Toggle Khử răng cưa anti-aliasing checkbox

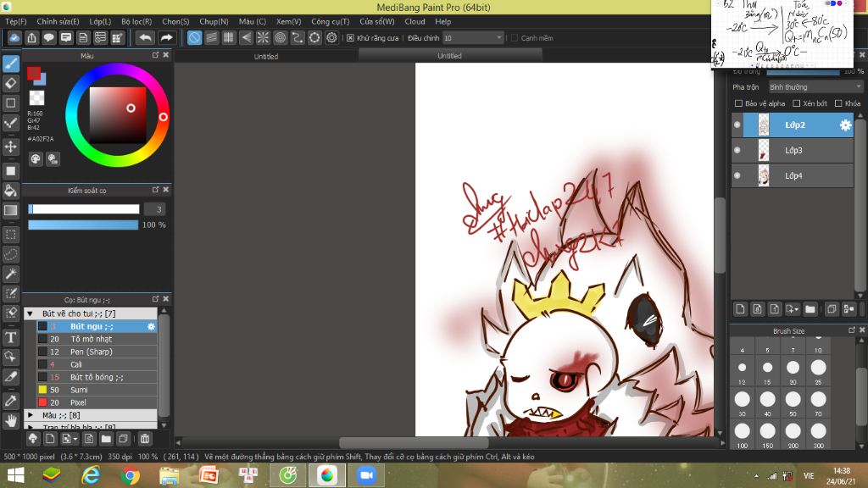pyautogui.click(x=350, y=37)
